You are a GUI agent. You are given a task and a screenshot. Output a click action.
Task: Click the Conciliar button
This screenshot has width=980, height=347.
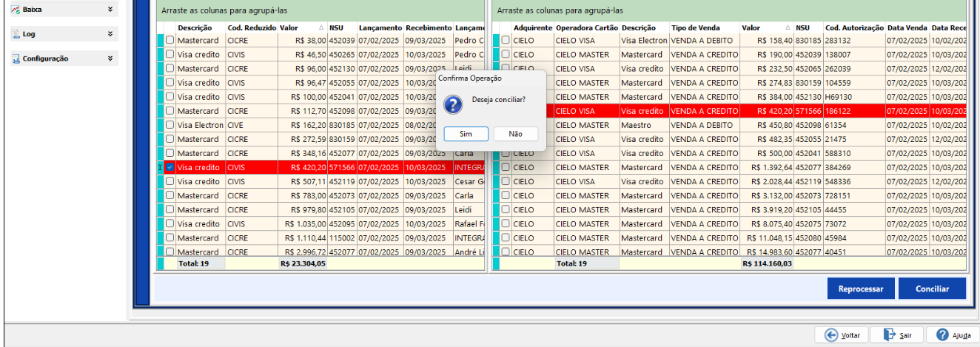coord(933,289)
